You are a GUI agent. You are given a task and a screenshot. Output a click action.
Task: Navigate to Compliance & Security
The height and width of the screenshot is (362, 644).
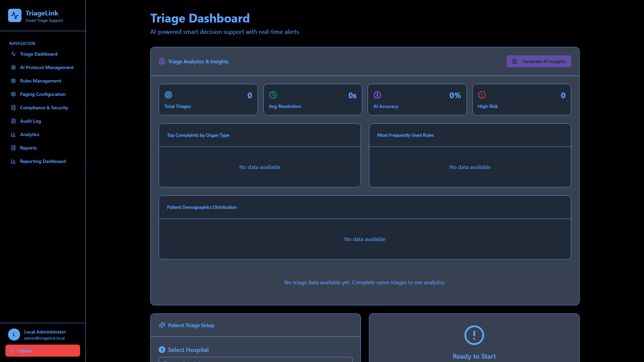(x=43, y=108)
